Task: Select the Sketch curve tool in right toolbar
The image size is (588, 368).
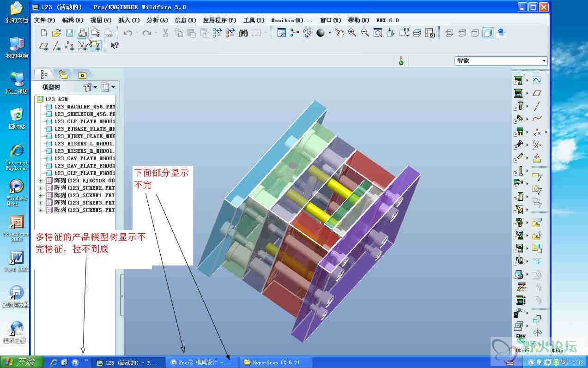Action: click(537, 80)
